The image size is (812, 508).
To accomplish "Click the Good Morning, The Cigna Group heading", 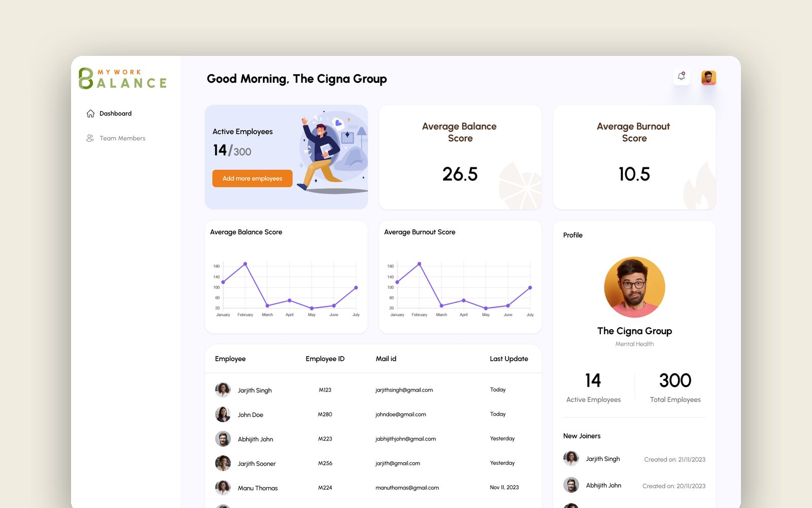I will [x=297, y=79].
